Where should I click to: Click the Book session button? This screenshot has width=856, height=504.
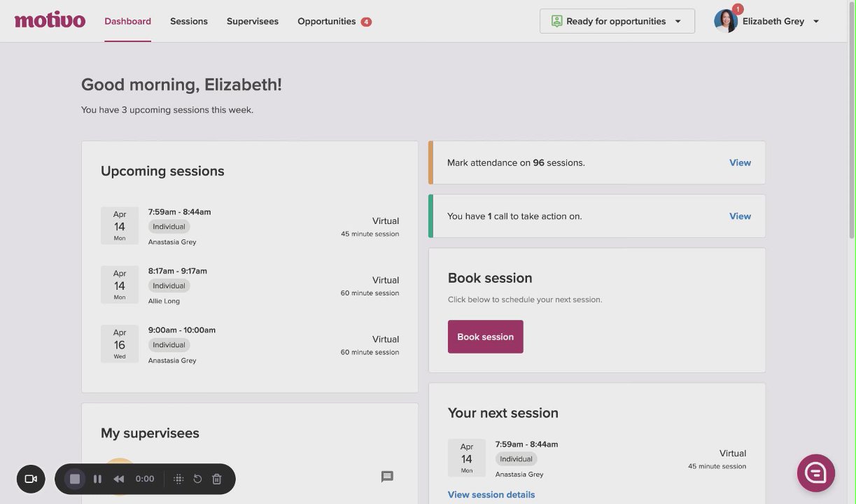point(486,337)
